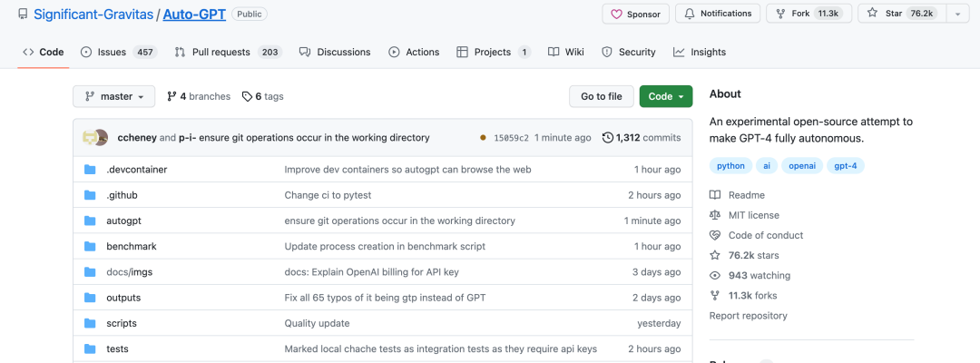
Task: Open Code of conduct link
Action: (x=757, y=235)
